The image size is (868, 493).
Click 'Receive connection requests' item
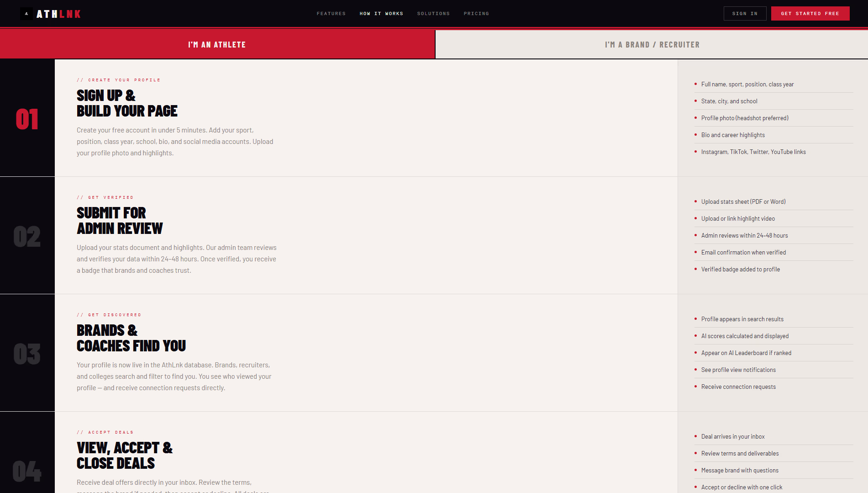point(738,387)
